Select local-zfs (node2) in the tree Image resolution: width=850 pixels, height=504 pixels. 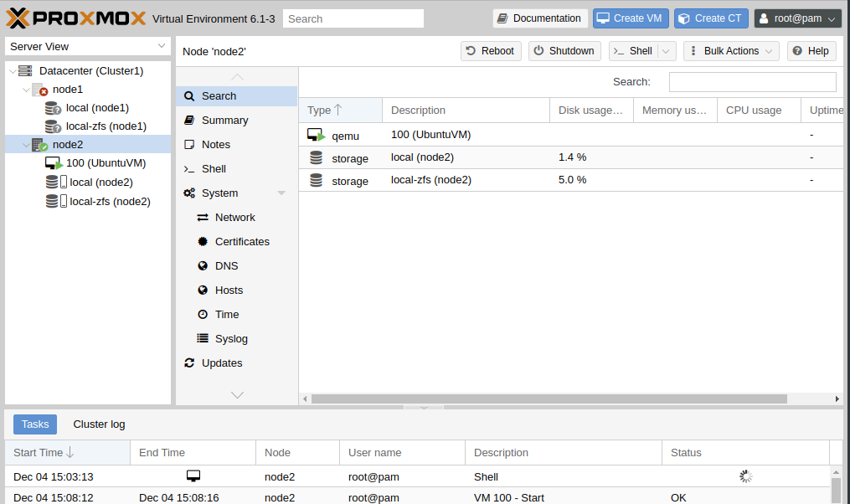pyautogui.click(x=110, y=202)
